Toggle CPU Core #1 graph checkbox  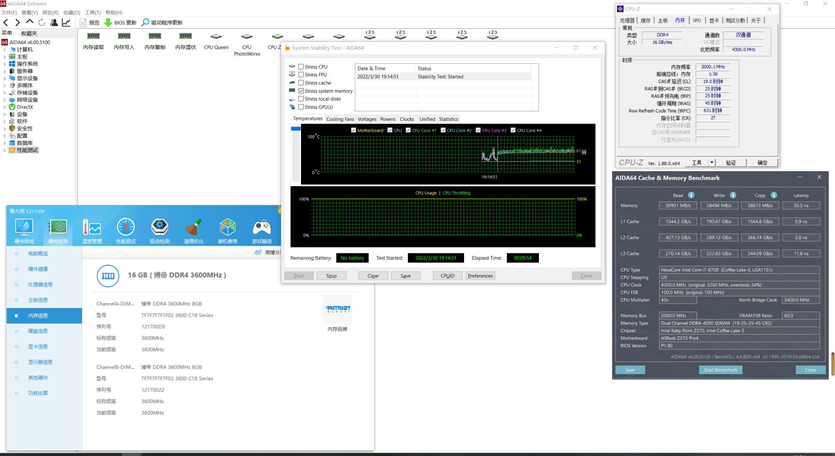[x=408, y=130]
